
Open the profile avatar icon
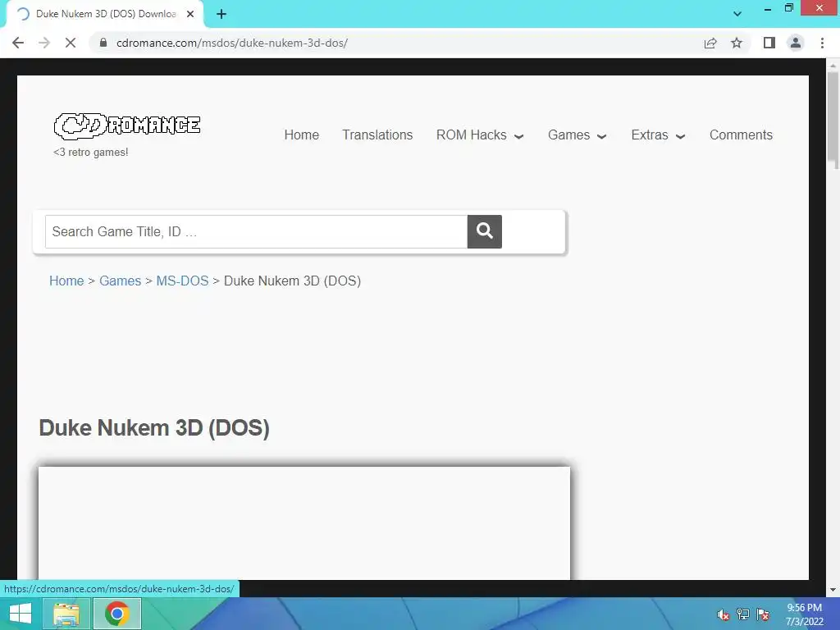click(796, 43)
